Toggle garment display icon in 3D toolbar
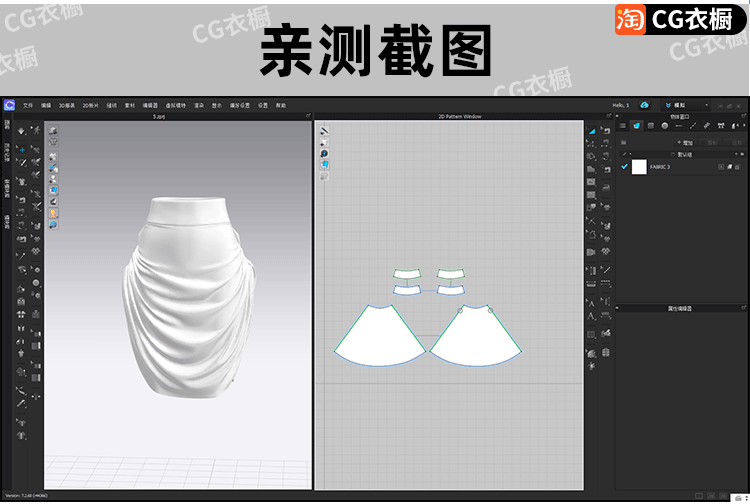This screenshot has height=504, width=750. click(x=52, y=143)
